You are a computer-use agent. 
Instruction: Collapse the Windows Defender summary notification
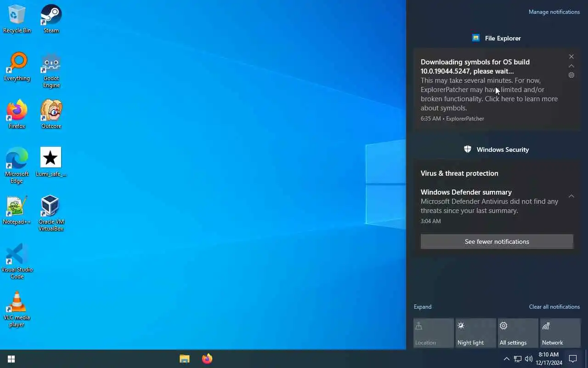coord(571,196)
